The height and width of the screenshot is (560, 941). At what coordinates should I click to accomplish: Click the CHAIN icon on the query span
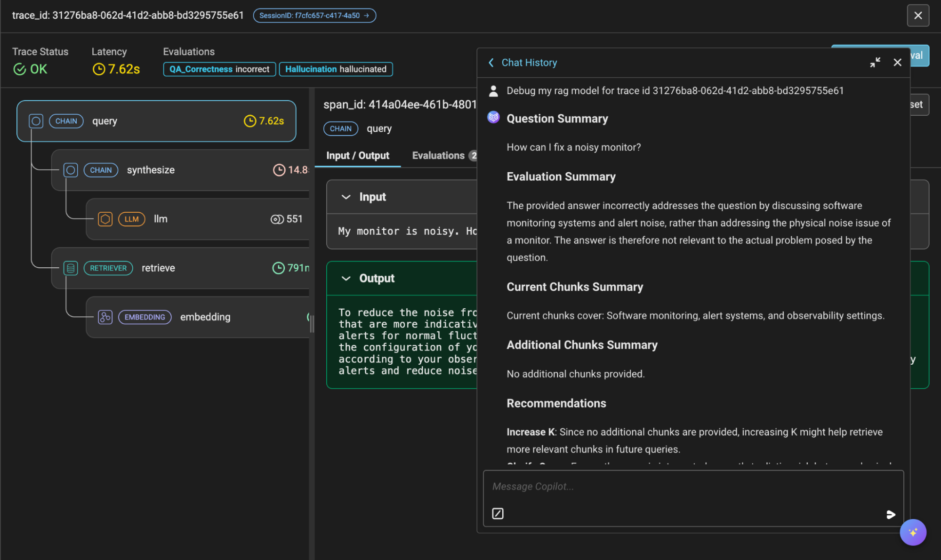point(36,121)
